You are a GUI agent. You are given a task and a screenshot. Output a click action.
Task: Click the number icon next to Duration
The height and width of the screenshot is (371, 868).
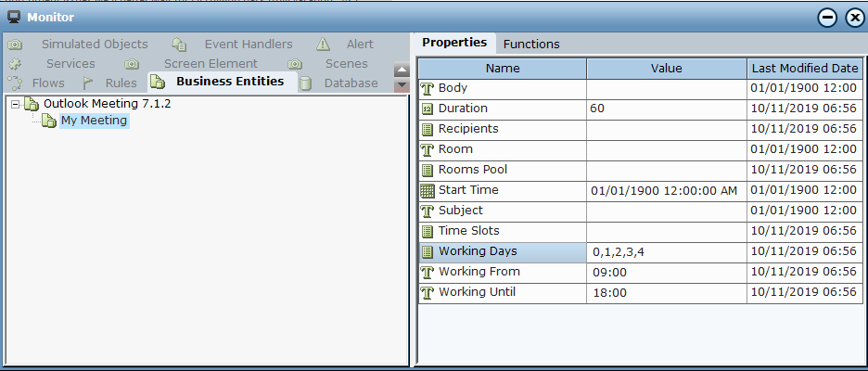(x=428, y=109)
